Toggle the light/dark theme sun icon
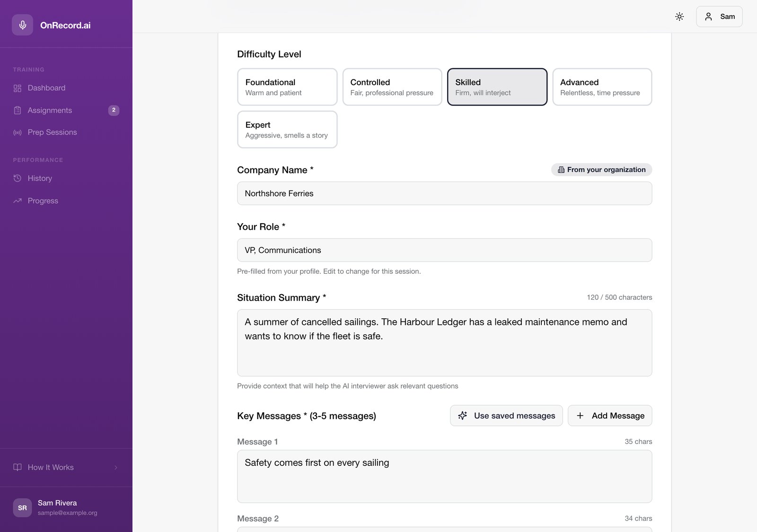The image size is (757, 532). click(x=679, y=17)
